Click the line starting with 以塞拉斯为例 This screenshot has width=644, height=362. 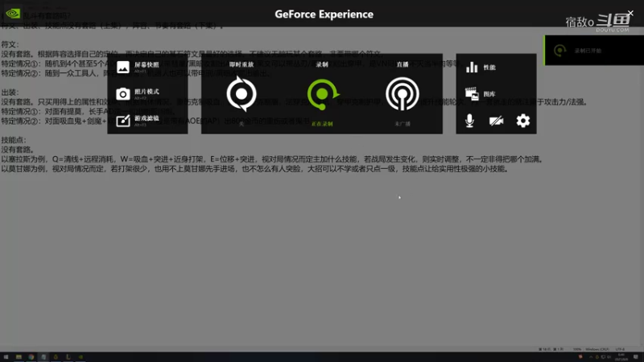coord(273,159)
